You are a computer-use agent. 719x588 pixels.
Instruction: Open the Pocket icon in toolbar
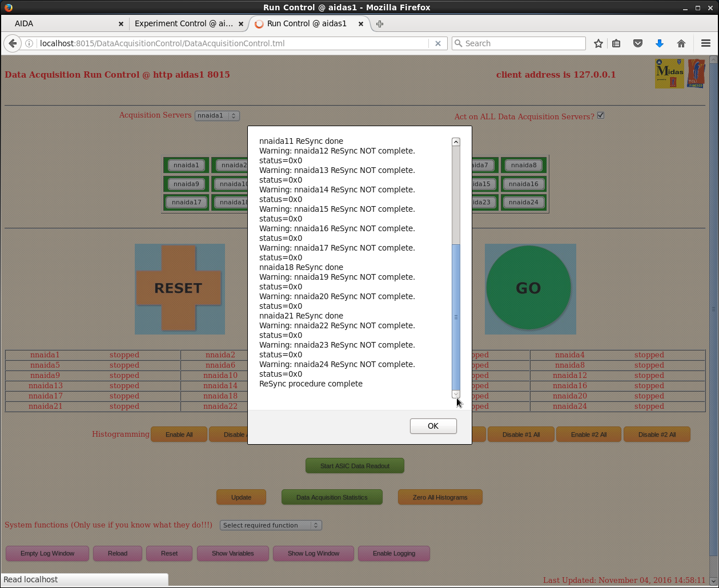pos(638,43)
